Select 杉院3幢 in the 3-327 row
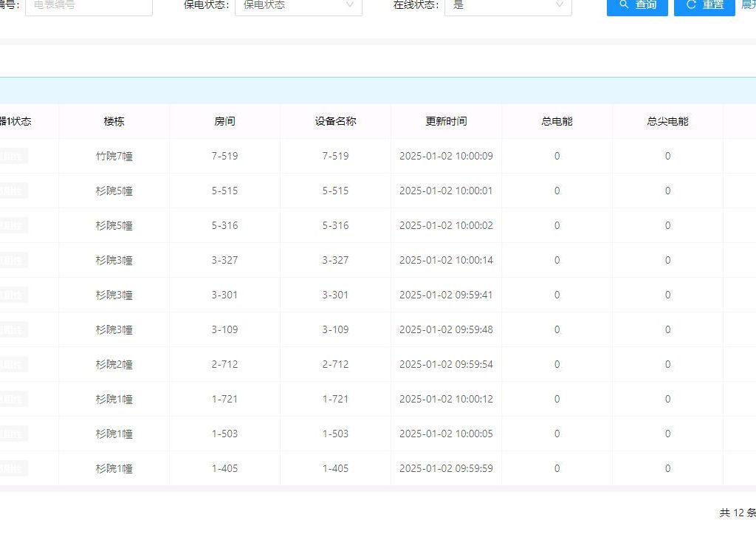This screenshot has height=534, width=756. pos(114,261)
